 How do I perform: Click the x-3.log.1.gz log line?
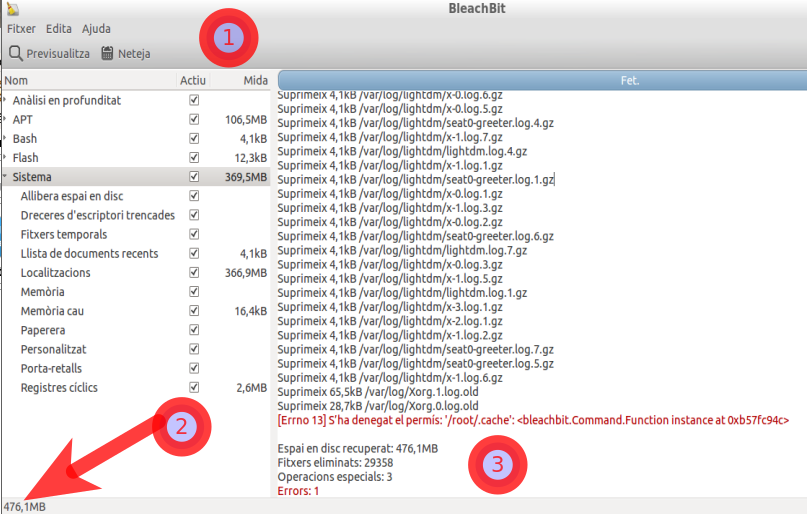click(390, 307)
